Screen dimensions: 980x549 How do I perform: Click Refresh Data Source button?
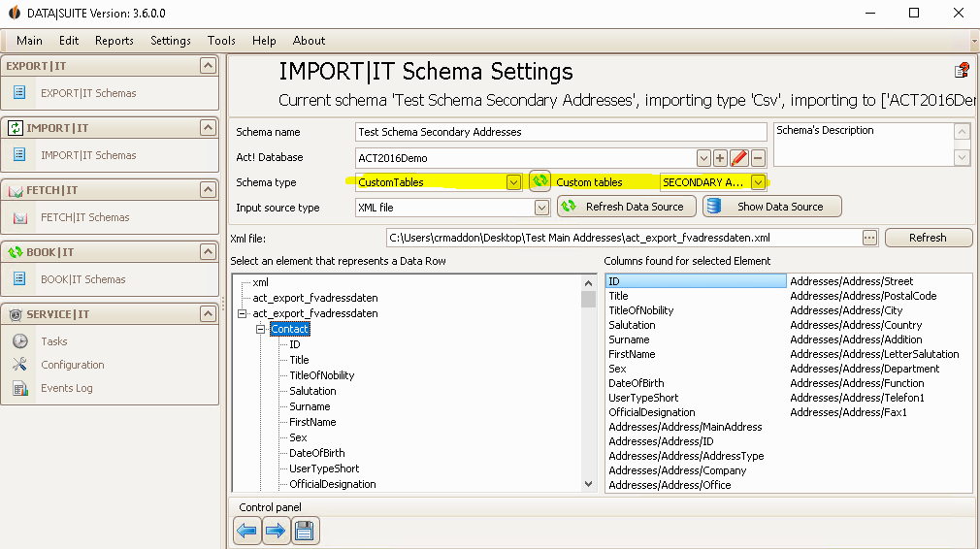(627, 207)
